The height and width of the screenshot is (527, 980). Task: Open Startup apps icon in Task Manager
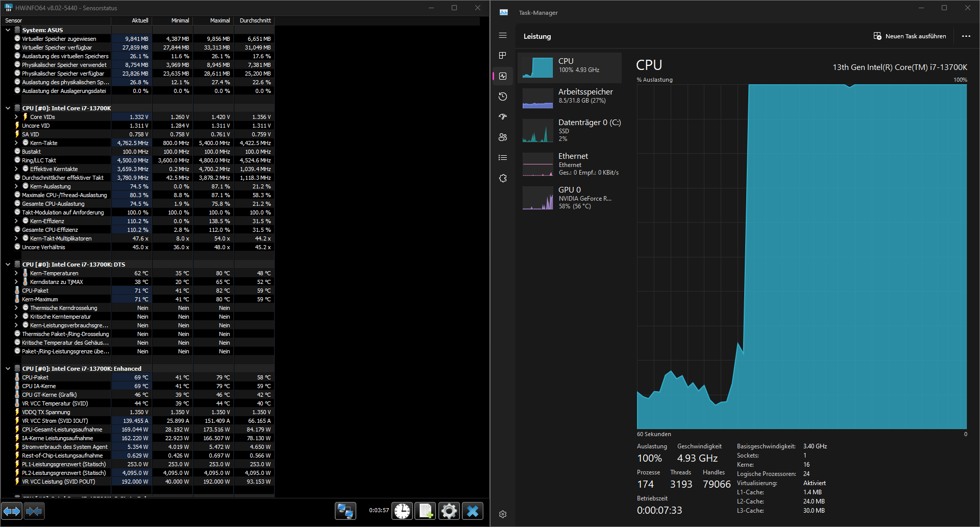coord(503,117)
